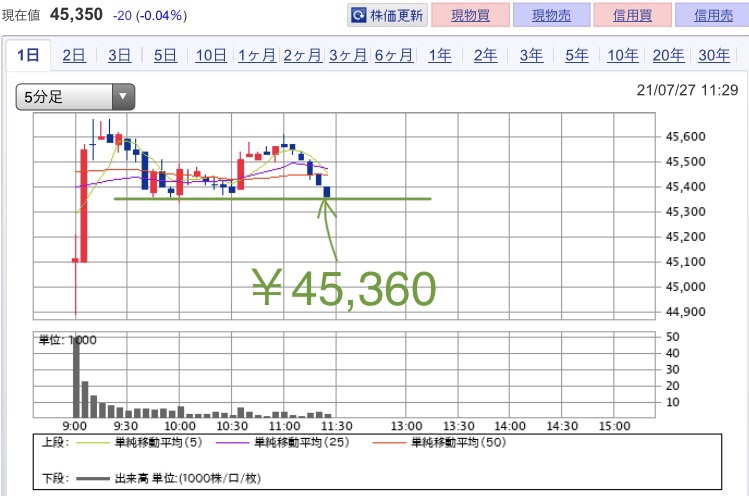Screen dimensions: 749x496
Task: Click the 45,000 price axis label
Action: point(685,287)
